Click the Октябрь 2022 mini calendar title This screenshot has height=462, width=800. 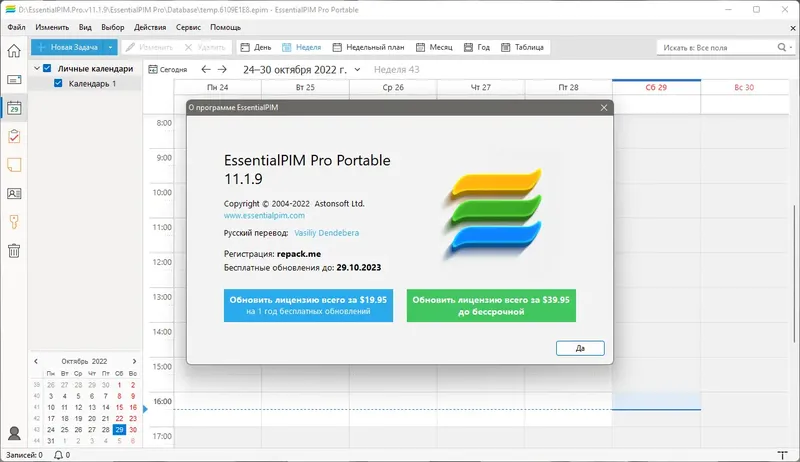click(84, 361)
